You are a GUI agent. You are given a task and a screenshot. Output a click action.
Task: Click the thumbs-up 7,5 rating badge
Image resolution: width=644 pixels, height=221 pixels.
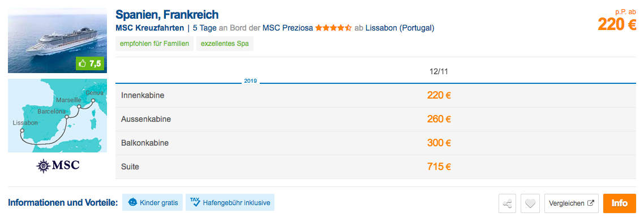coord(91,63)
